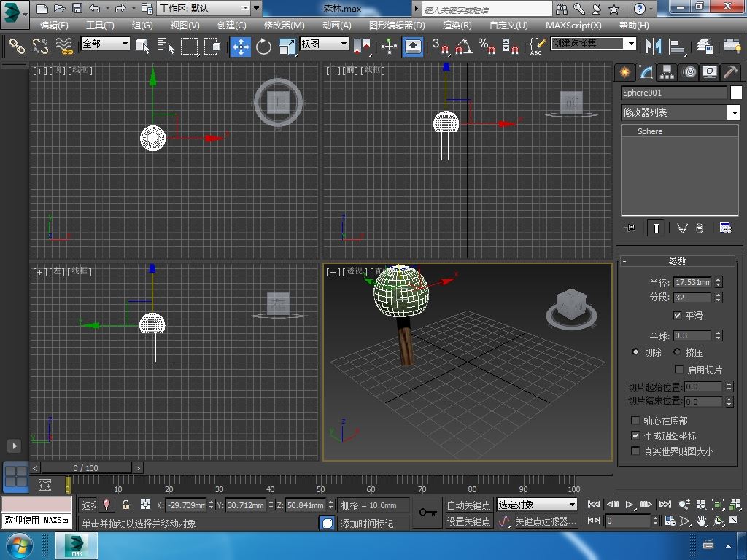747x560 pixels.
Task: Toggle the Spinner Snap icon
Action: pyautogui.click(x=510, y=46)
